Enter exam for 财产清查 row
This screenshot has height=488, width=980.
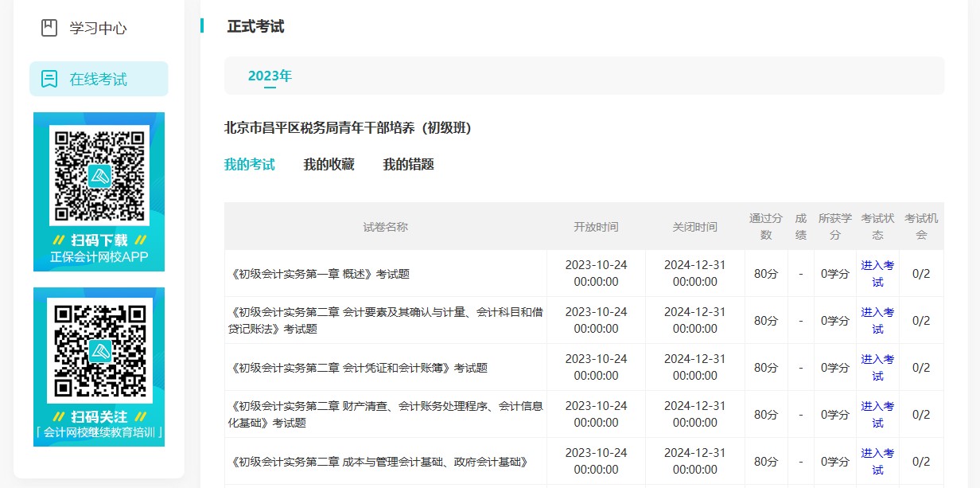(x=877, y=415)
